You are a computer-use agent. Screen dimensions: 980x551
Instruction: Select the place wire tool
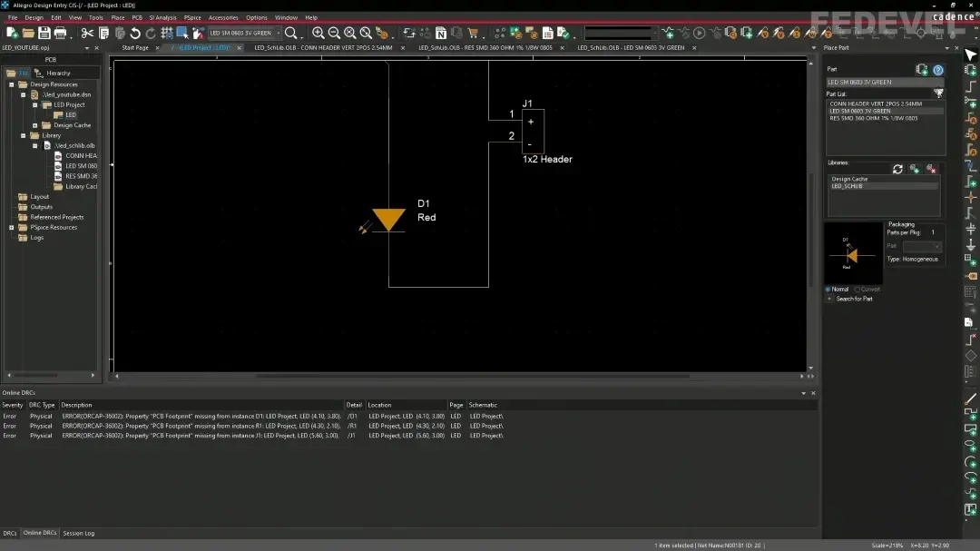point(971,86)
